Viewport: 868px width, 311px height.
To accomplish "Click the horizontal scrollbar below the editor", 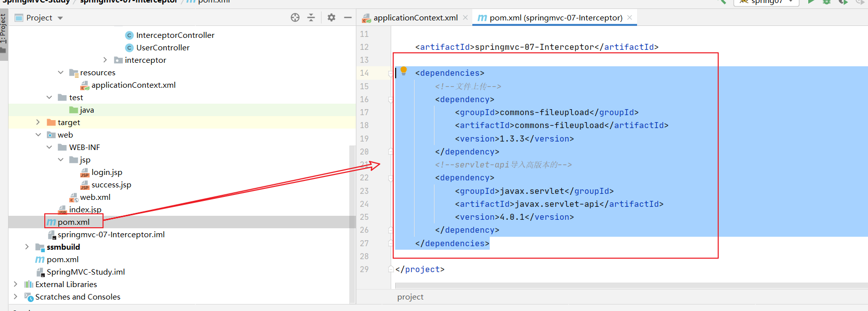I will click(x=627, y=286).
